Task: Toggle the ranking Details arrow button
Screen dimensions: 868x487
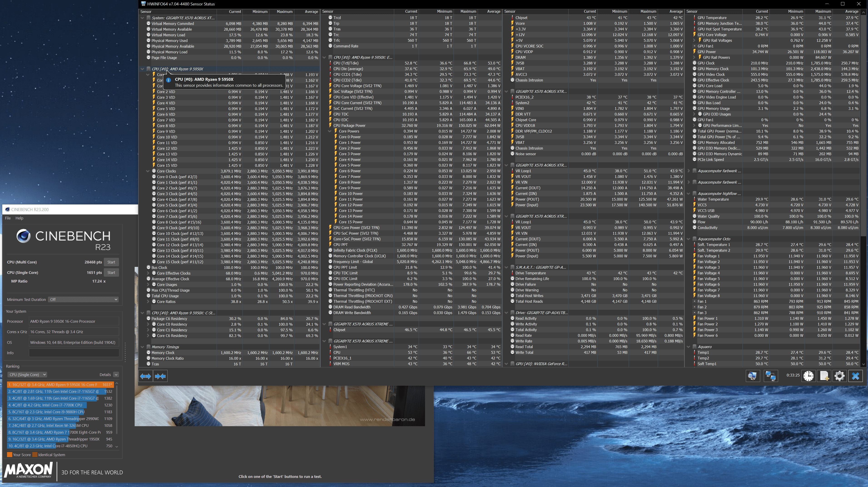Action: [116, 374]
